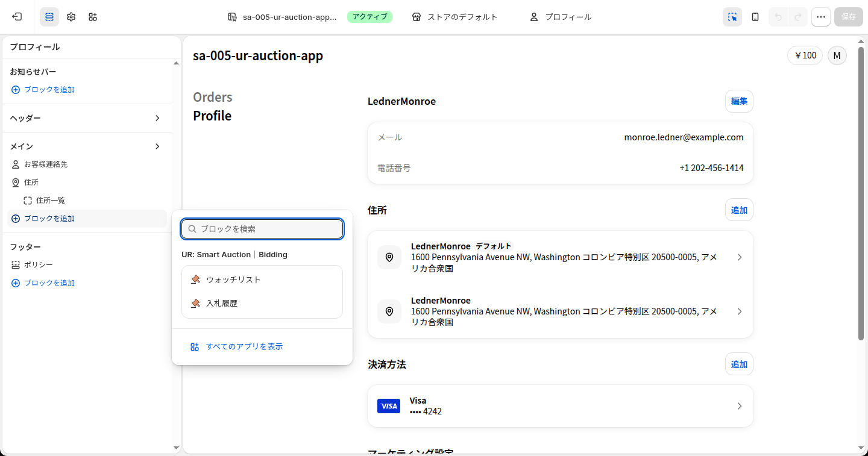Image resolution: width=868 pixels, height=456 pixels.
Task: Toggle the inspector selection tool icon
Action: point(732,17)
